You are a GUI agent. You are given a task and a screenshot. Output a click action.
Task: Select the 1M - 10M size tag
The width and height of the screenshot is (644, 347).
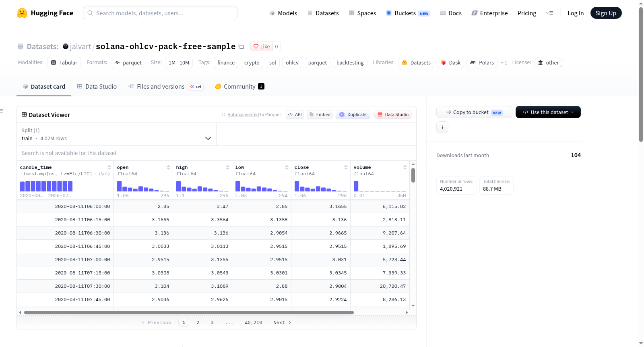pyautogui.click(x=179, y=62)
